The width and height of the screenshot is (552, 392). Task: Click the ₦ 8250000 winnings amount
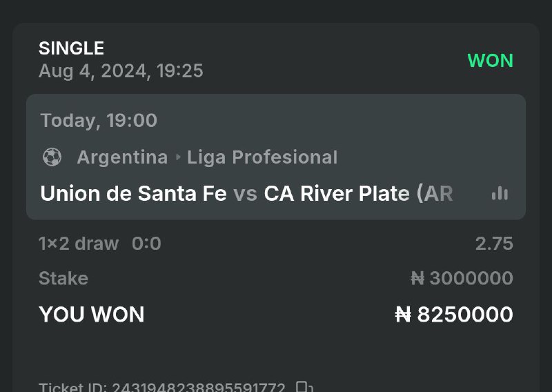coord(454,315)
